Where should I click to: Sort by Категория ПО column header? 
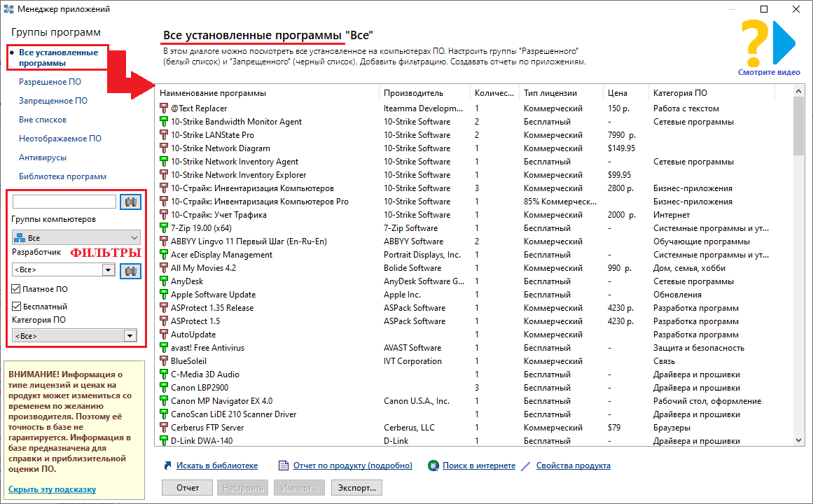pyautogui.click(x=711, y=93)
